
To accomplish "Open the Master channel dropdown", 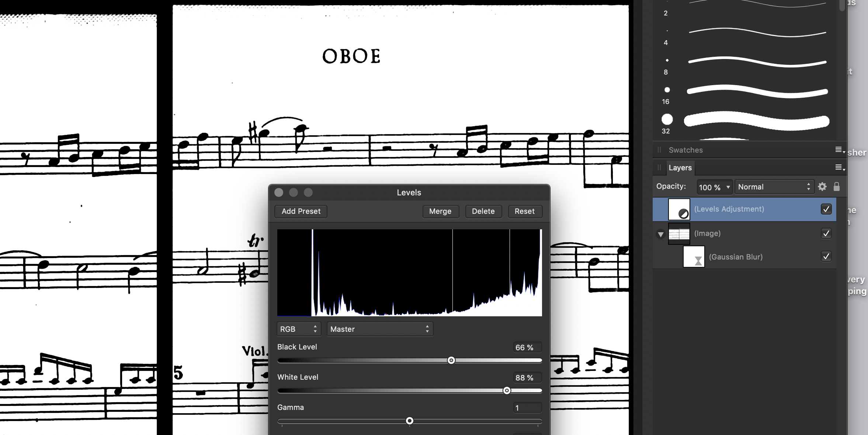I will 380,329.
